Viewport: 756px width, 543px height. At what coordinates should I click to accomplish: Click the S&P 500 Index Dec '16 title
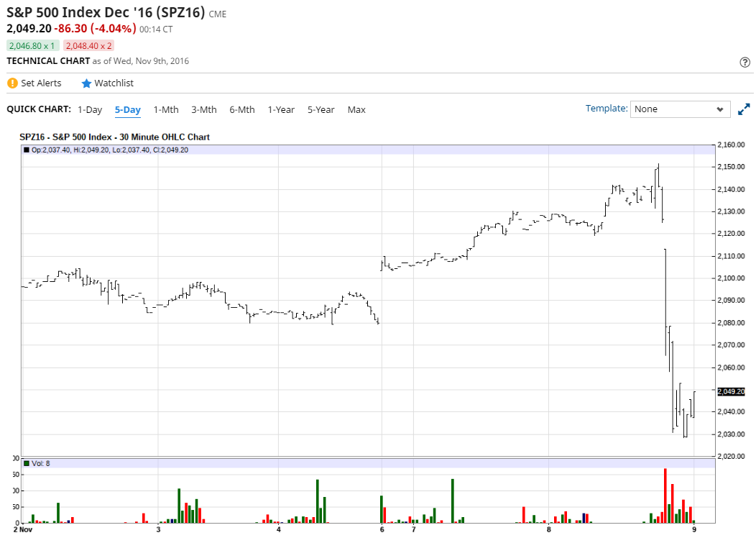[x=106, y=12]
